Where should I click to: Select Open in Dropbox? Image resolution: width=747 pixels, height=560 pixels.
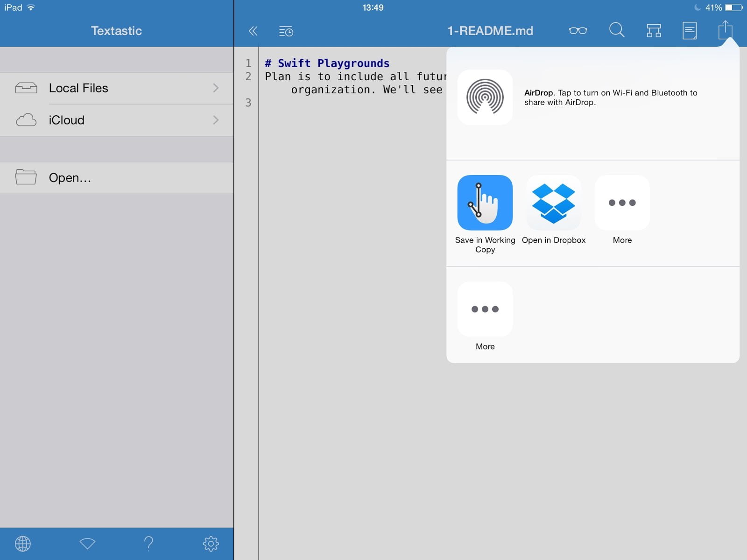tap(553, 203)
